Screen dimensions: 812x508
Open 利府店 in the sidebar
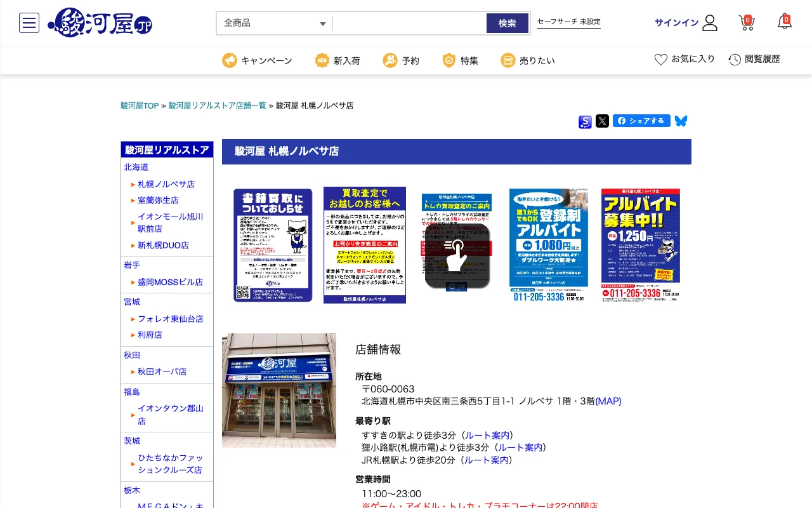pos(150,335)
